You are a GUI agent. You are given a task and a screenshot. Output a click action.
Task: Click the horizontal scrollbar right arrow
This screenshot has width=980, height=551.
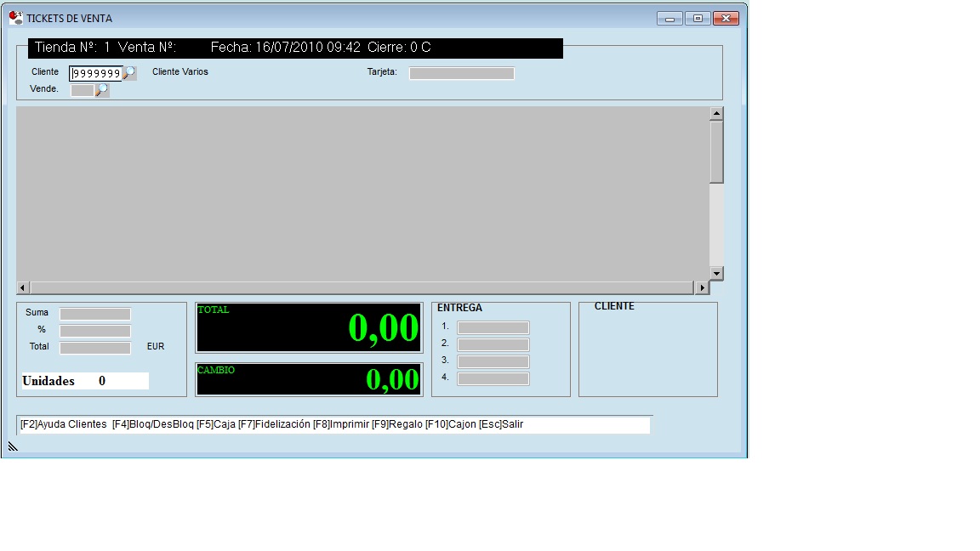click(x=702, y=288)
